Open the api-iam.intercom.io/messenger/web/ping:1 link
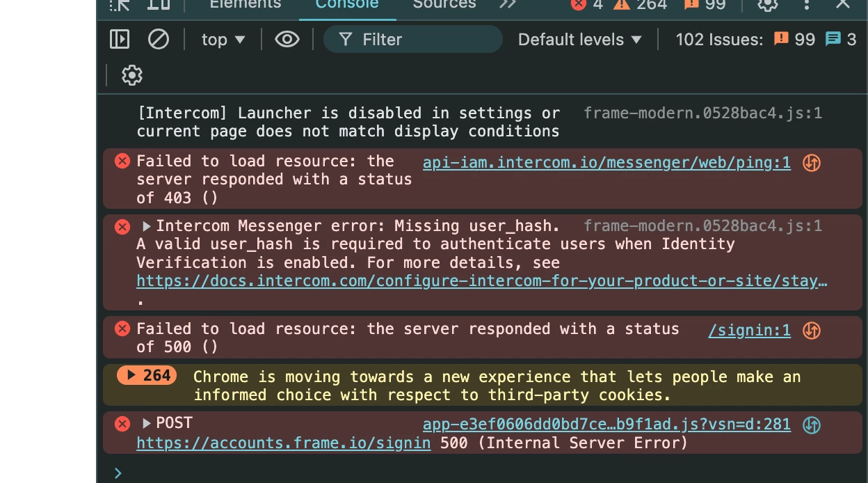The image size is (868, 483). tap(606, 163)
